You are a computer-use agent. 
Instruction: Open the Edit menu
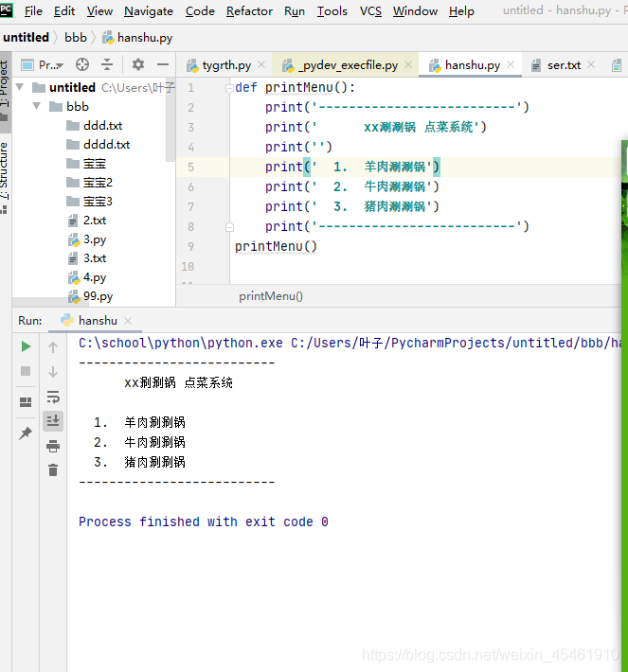(64, 11)
